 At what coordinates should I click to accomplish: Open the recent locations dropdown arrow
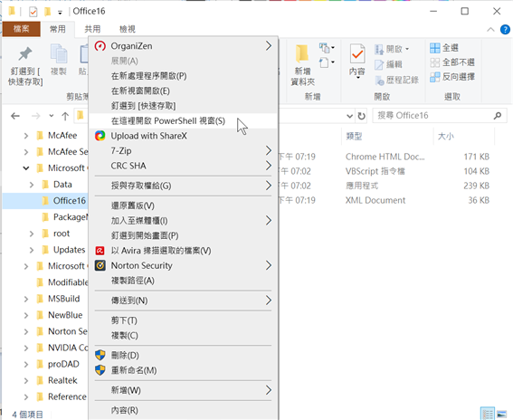click(x=51, y=116)
